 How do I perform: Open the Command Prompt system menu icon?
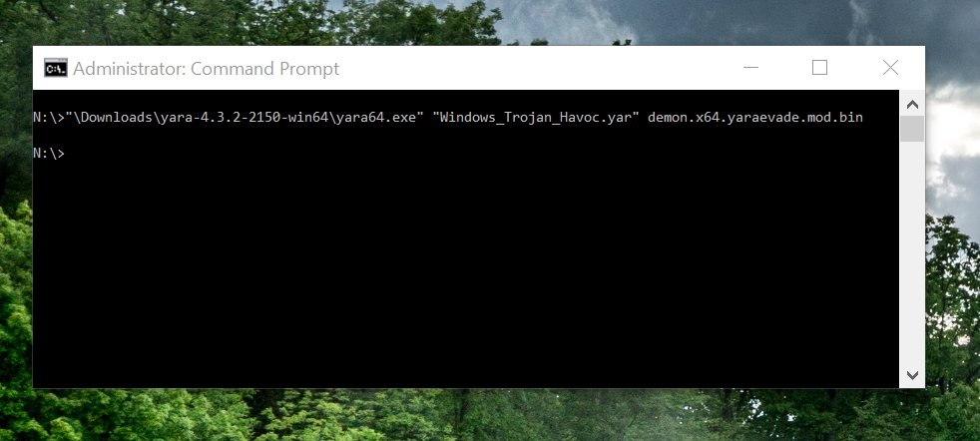[x=56, y=68]
